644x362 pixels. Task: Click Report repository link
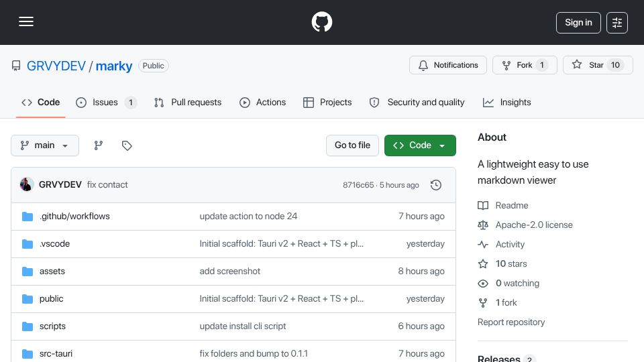click(511, 322)
